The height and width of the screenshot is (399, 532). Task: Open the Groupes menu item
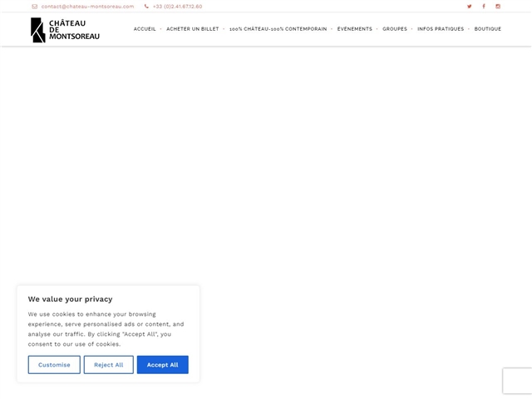pyautogui.click(x=395, y=29)
